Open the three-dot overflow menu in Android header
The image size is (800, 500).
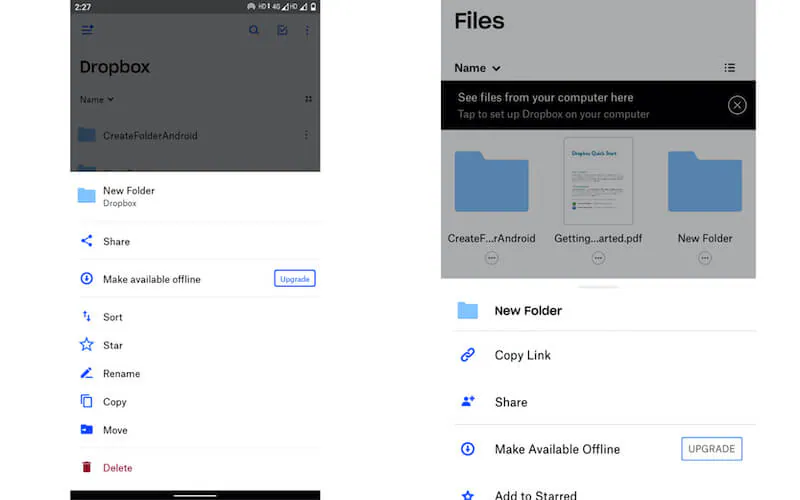(307, 31)
